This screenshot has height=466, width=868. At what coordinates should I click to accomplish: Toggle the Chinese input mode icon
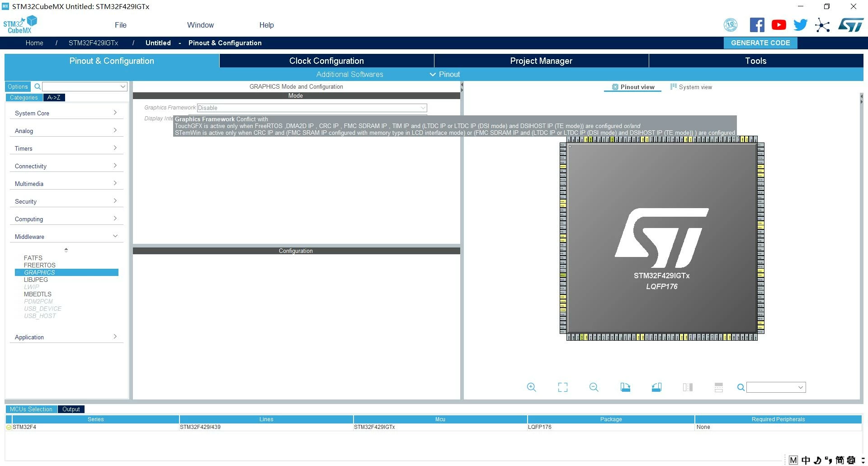point(806,461)
